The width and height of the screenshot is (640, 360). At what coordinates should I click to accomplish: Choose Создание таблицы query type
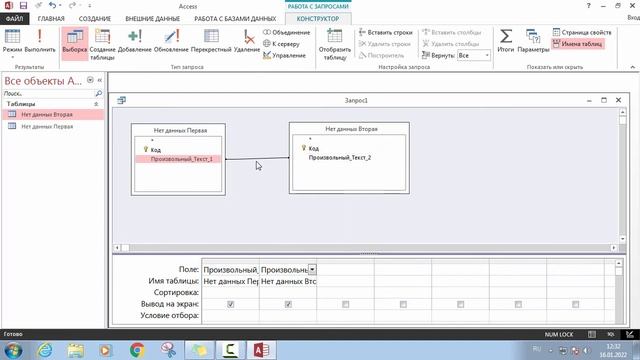pos(102,45)
